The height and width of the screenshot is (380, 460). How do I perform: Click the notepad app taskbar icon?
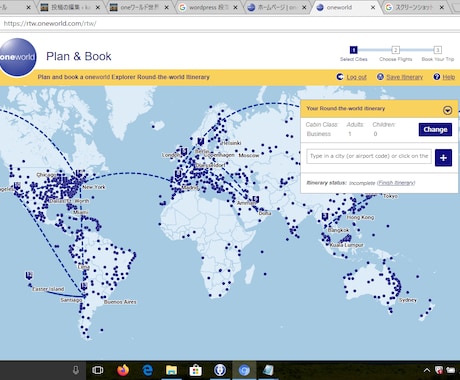click(x=268, y=370)
